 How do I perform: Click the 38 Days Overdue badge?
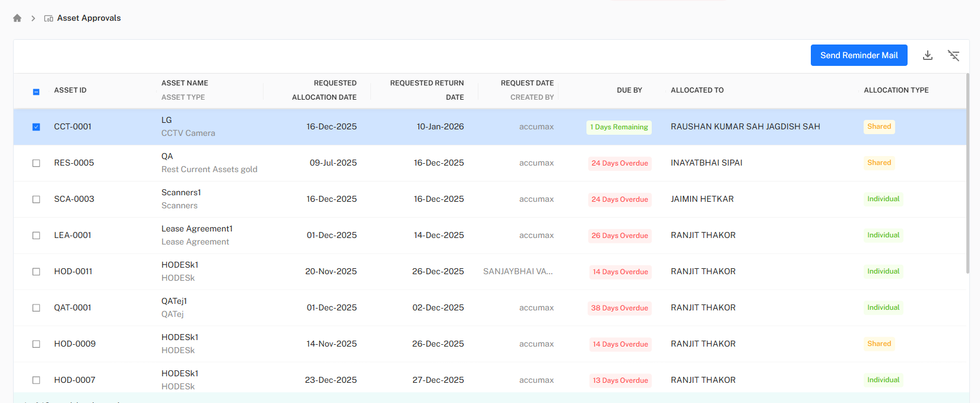[x=619, y=308]
